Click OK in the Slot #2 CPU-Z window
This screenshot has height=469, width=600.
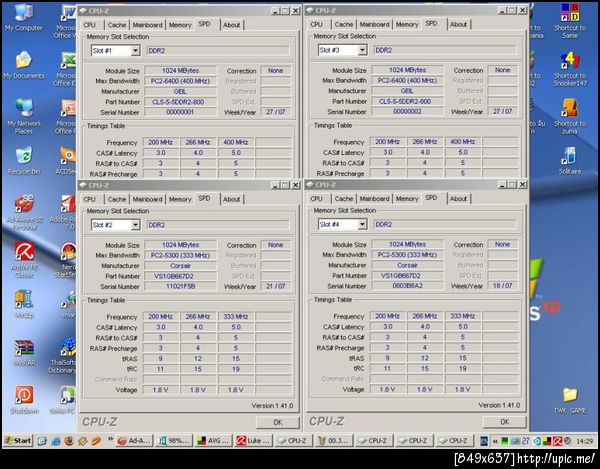tap(277, 421)
